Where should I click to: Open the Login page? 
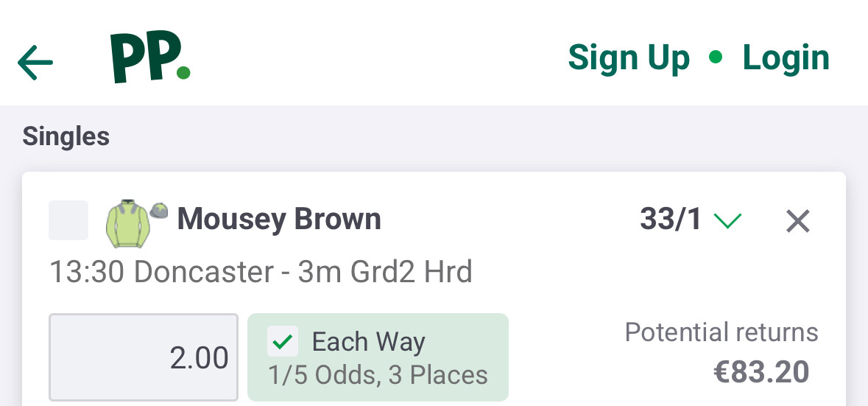point(786,57)
